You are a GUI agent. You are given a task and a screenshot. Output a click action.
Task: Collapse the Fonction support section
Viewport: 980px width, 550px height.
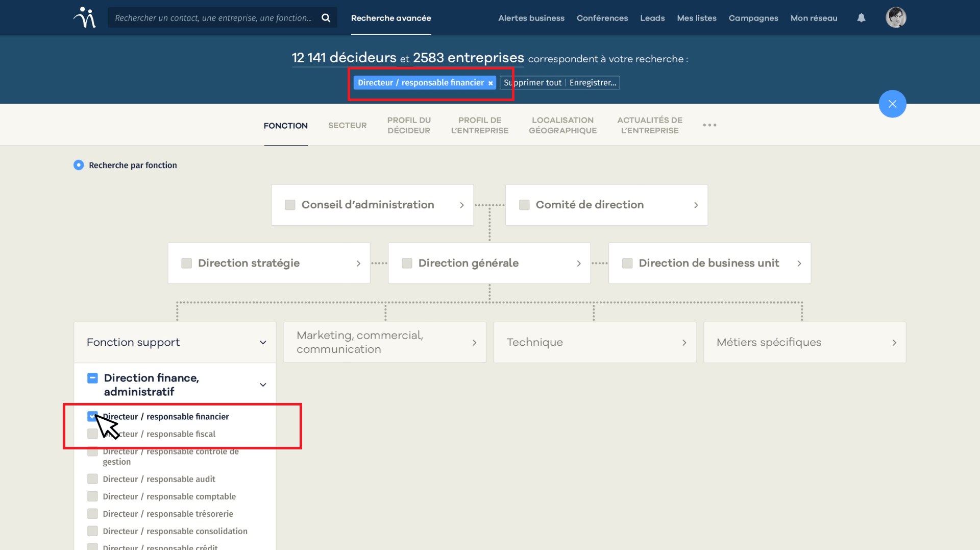(263, 342)
